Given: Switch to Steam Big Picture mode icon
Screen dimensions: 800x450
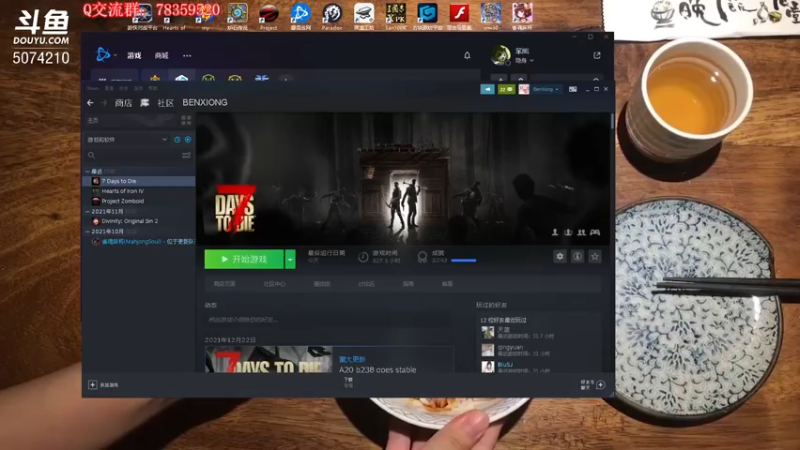Looking at the screenshot, I should (573, 89).
